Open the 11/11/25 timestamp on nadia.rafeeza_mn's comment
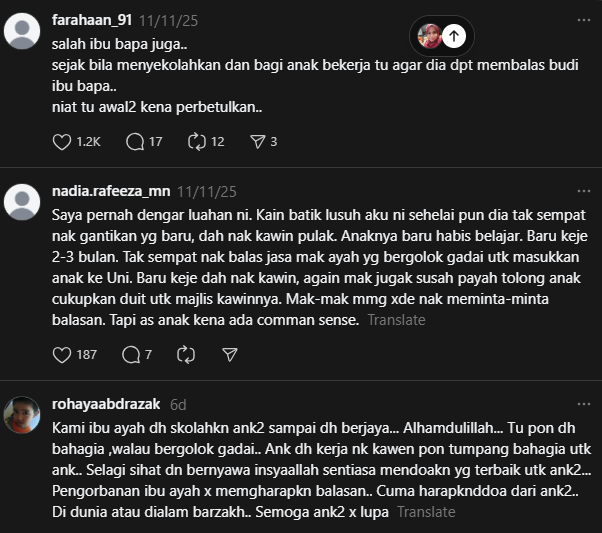Image resolution: width=602 pixels, height=533 pixels. pyautogui.click(x=207, y=190)
